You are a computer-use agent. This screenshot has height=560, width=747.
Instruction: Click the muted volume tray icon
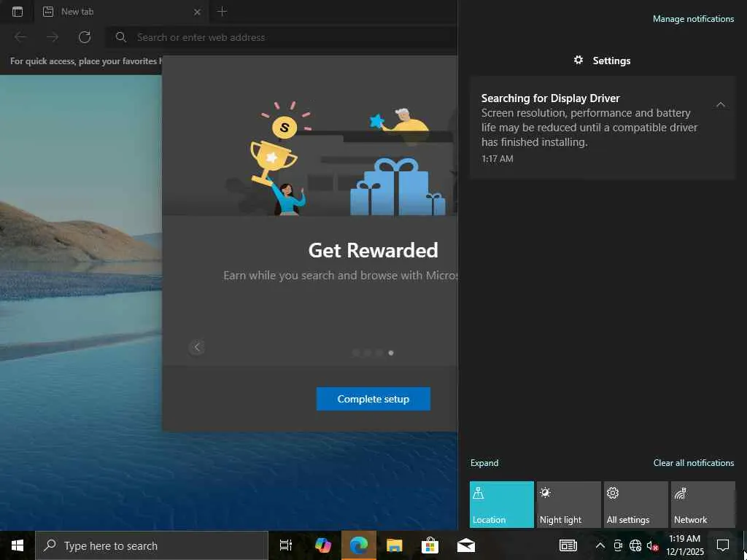point(652,545)
